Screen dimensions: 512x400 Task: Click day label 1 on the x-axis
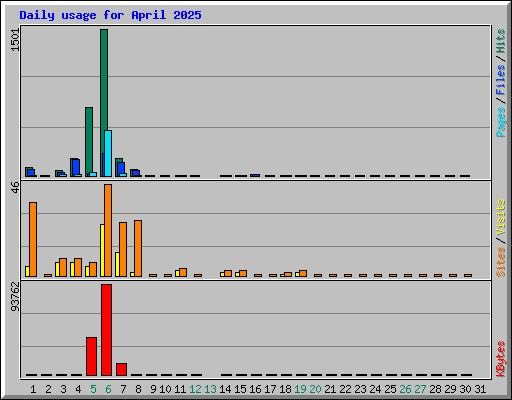point(33,389)
